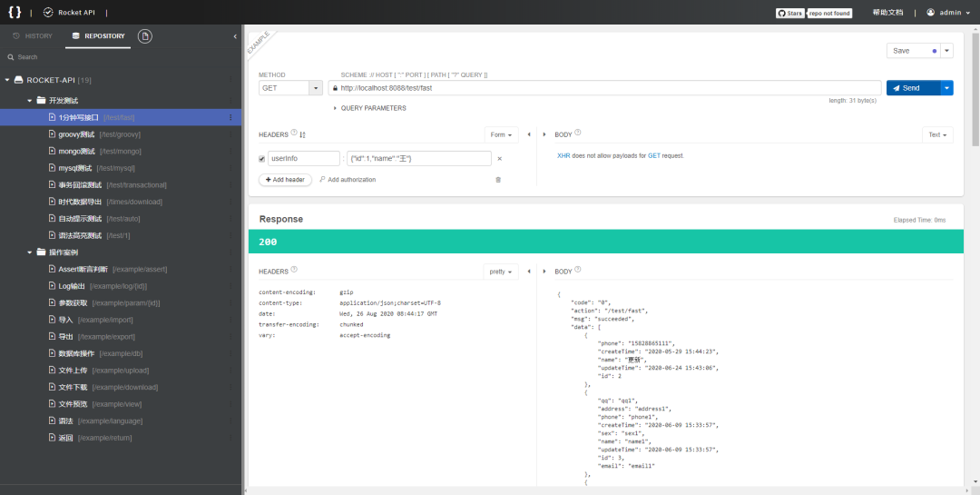Click the request URL input field

coord(604,88)
